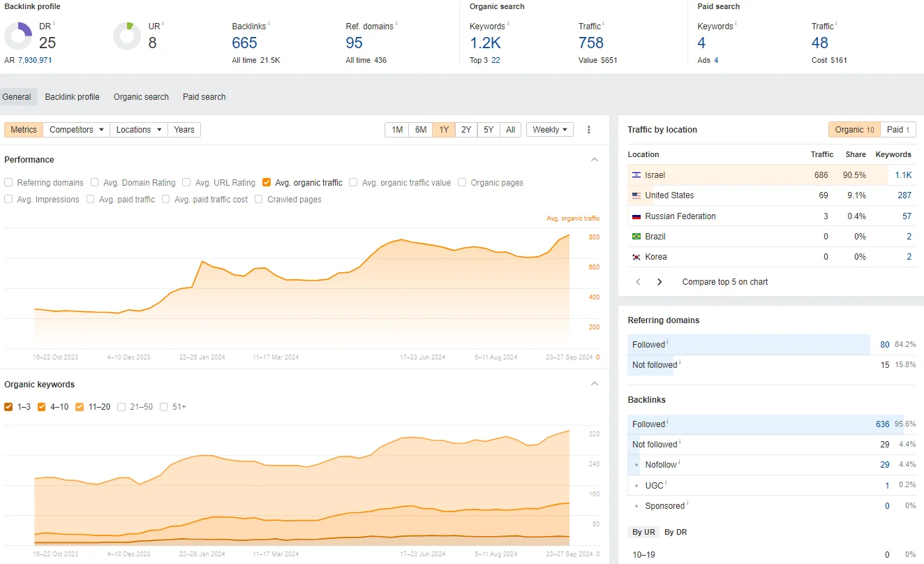
Task: Click info icon next to Nofollow
Action: point(679,462)
